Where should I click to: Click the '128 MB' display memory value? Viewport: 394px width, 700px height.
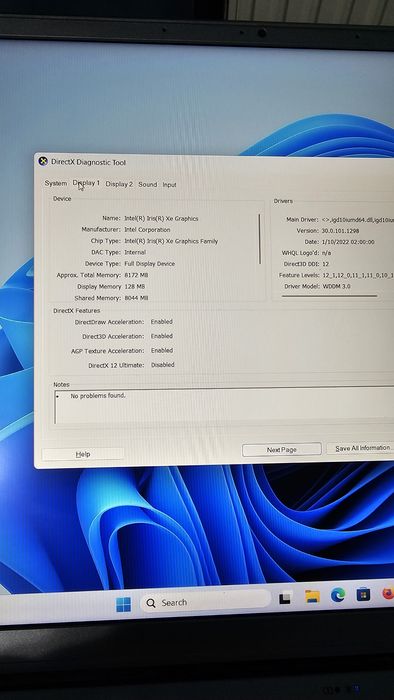tap(135, 286)
